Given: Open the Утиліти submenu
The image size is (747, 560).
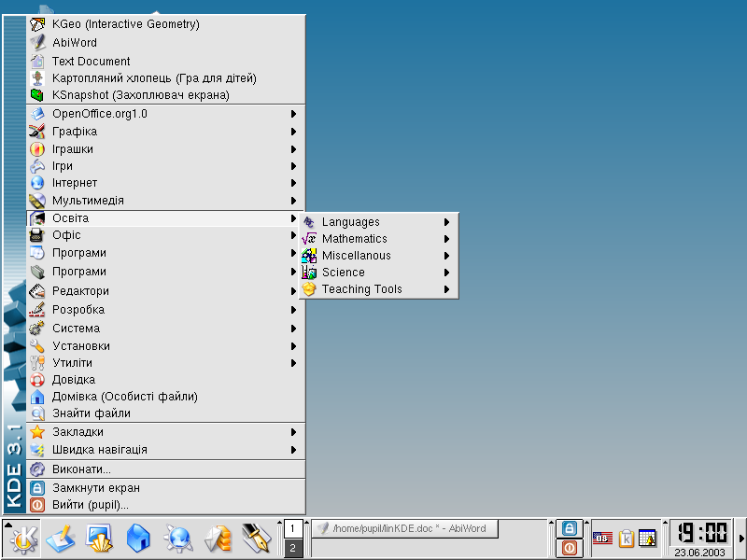Looking at the screenshot, I should [x=166, y=363].
